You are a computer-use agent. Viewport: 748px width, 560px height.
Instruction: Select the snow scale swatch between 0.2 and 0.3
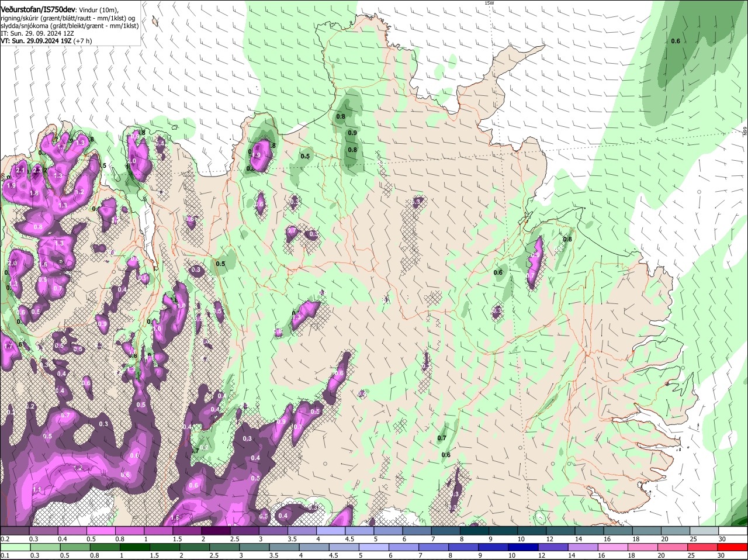coord(15,530)
